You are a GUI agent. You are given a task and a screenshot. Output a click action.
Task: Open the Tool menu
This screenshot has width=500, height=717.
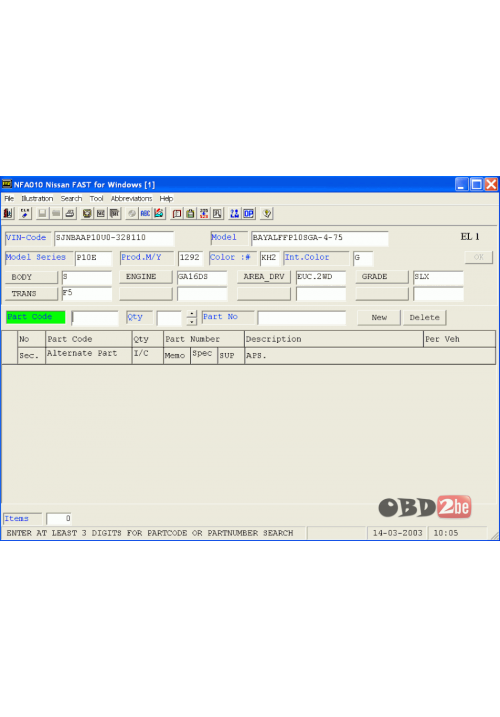click(x=96, y=198)
